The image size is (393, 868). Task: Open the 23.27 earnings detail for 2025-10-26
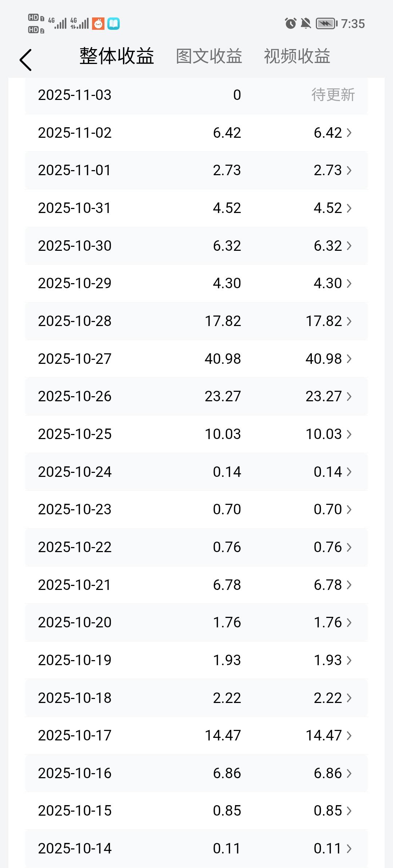coord(324,396)
